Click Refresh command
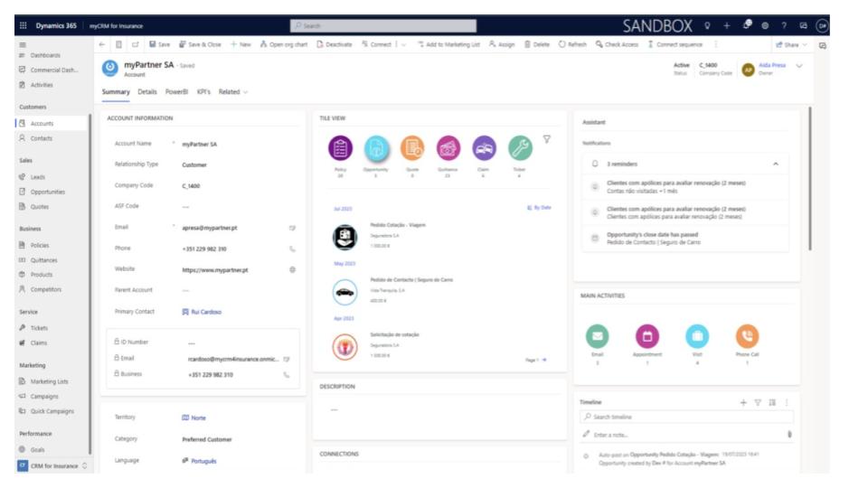 572,44
